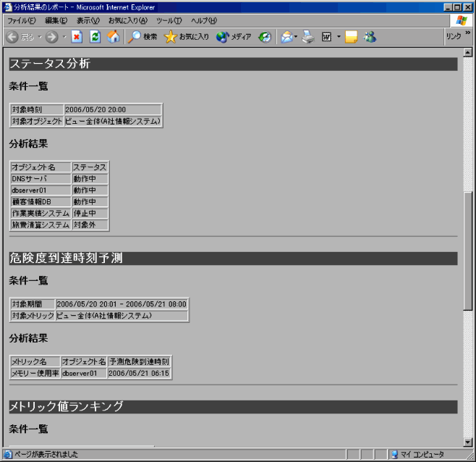Expand the Edit with Word dropdown arrow
The width and height of the screenshot is (476, 462).
coord(339,37)
